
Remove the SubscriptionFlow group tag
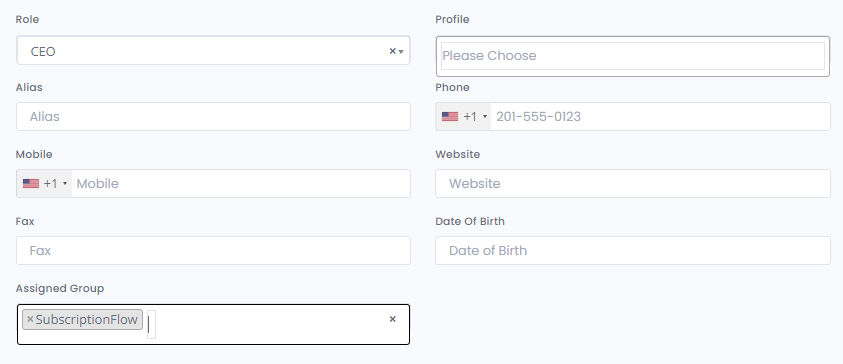[x=30, y=319]
